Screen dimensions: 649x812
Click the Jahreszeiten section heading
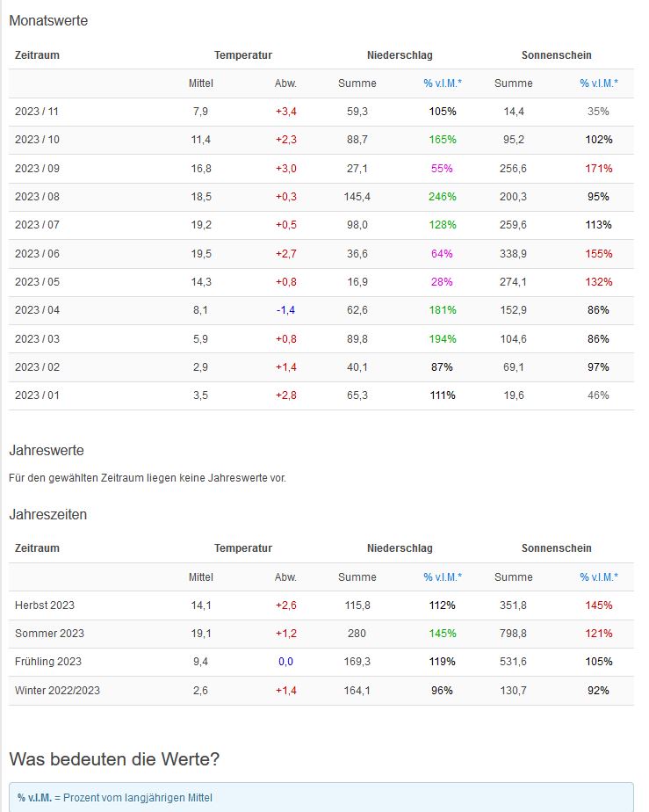[48, 515]
